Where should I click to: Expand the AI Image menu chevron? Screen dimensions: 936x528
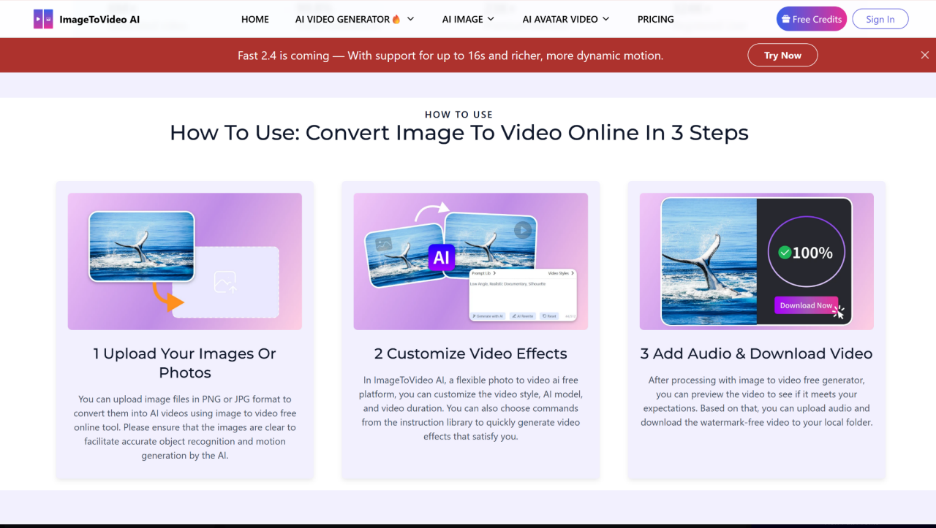[492, 19]
